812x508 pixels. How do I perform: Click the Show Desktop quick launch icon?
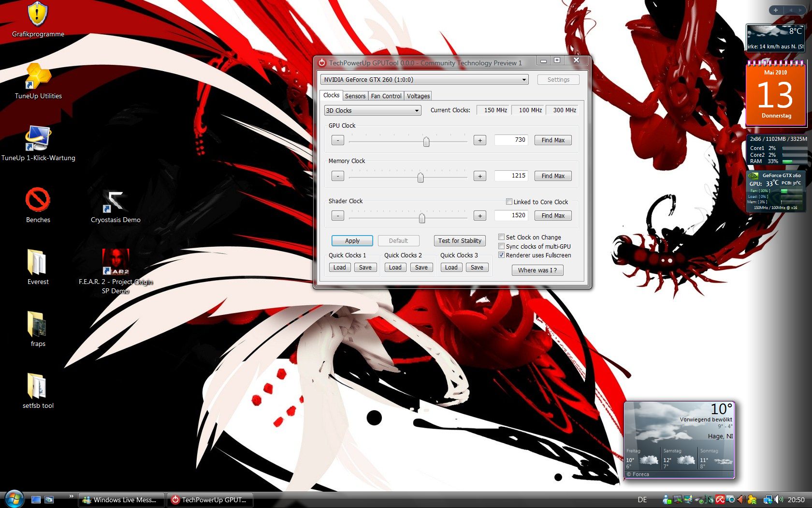pos(36,500)
